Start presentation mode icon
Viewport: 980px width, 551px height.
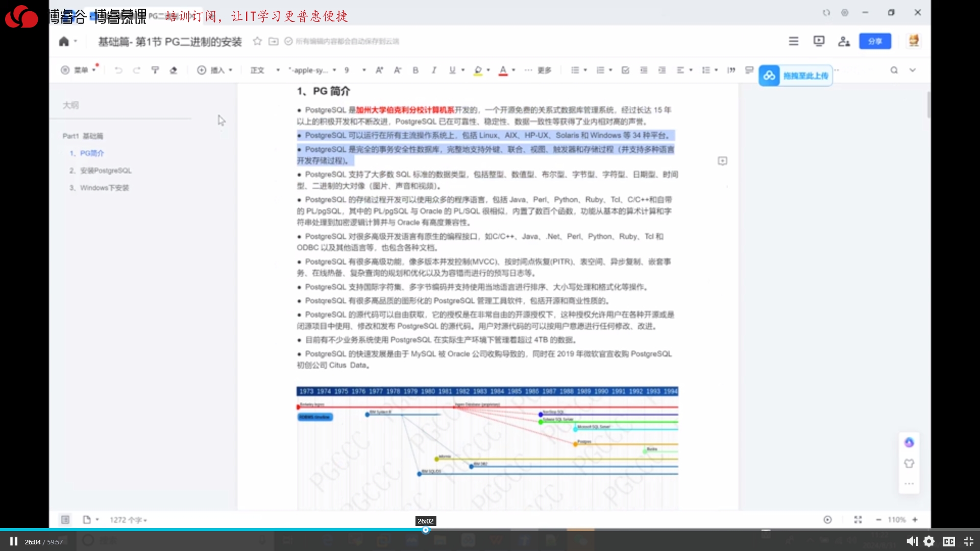pyautogui.click(x=819, y=41)
